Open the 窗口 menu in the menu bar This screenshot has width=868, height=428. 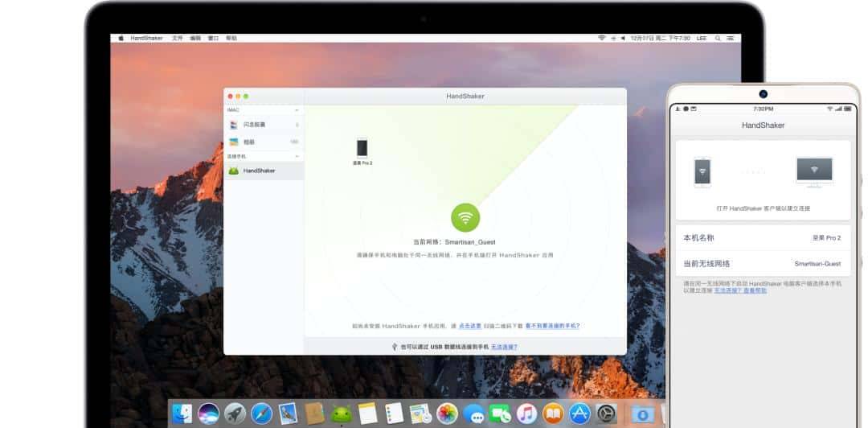point(213,39)
